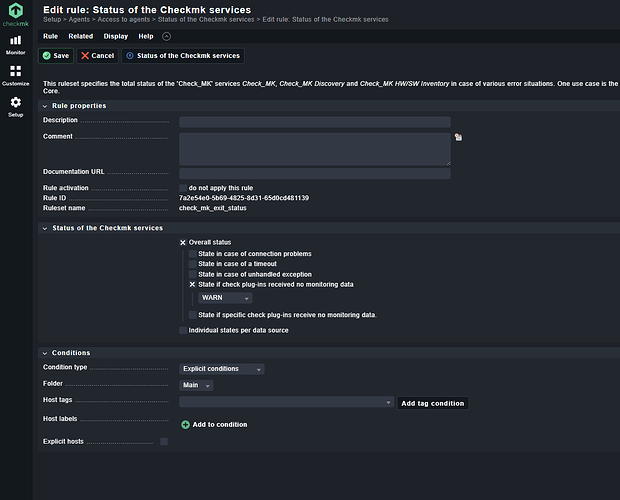Open the Customize sidebar menu

click(15, 75)
